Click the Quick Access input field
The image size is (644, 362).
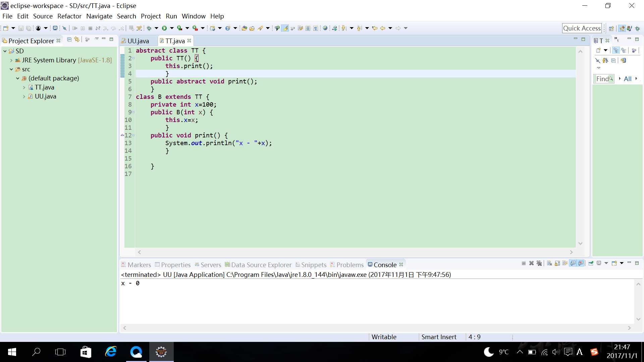(x=582, y=28)
